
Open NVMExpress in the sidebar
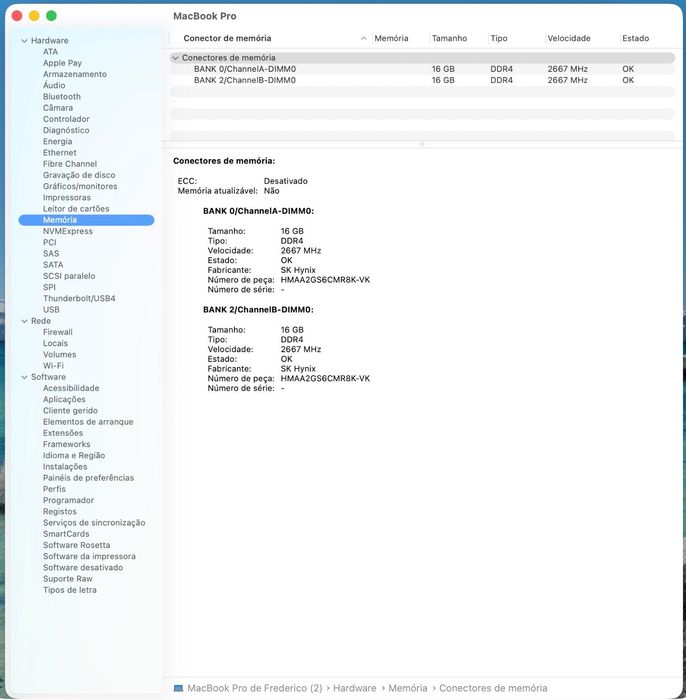pos(68,231)
